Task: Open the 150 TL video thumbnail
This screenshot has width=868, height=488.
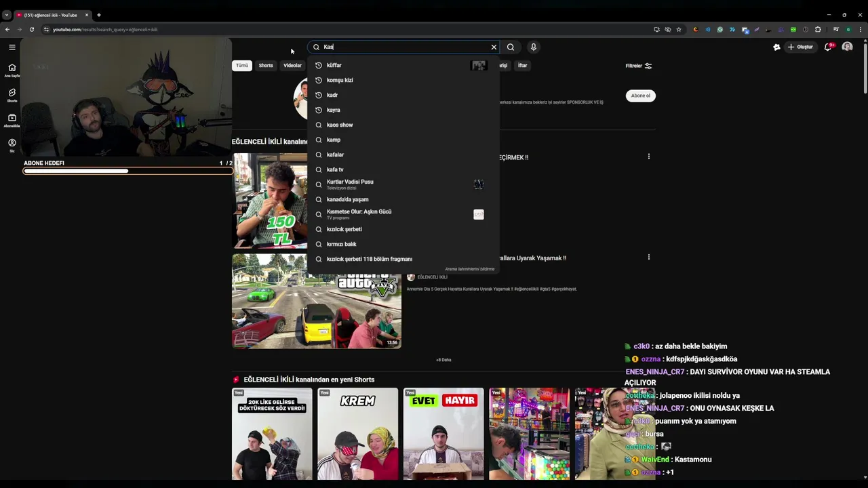Action: pyautogui.click(x=270, y=201)
